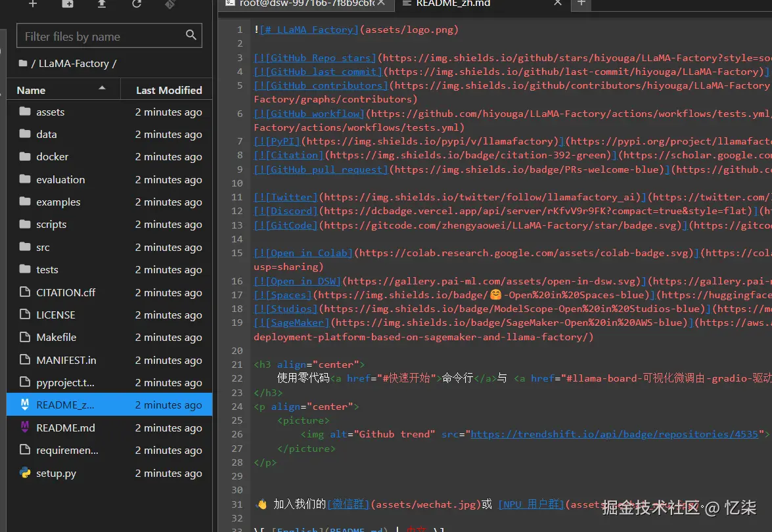This screenshot has height=532, width=772.
Task: Select the README_zh.md editor tab
Action: click(x=453, y=3)
